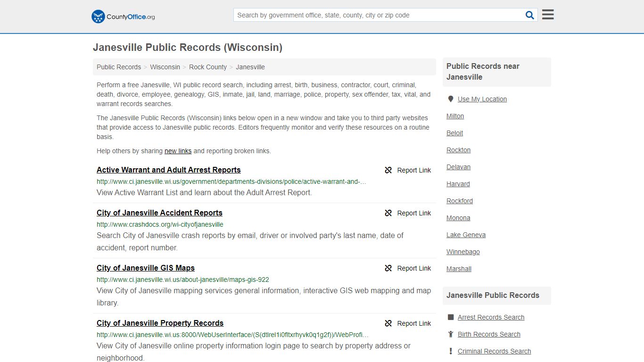Go to Public Records breadcrumb
The height and width of the screenshot is (362, 644).
(119, 67)
